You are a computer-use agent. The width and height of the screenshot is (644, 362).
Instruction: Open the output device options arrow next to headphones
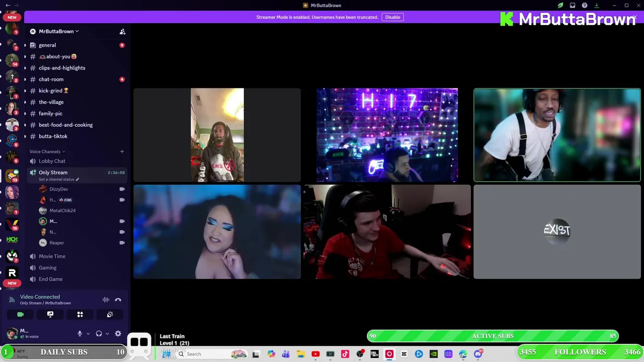107,333
